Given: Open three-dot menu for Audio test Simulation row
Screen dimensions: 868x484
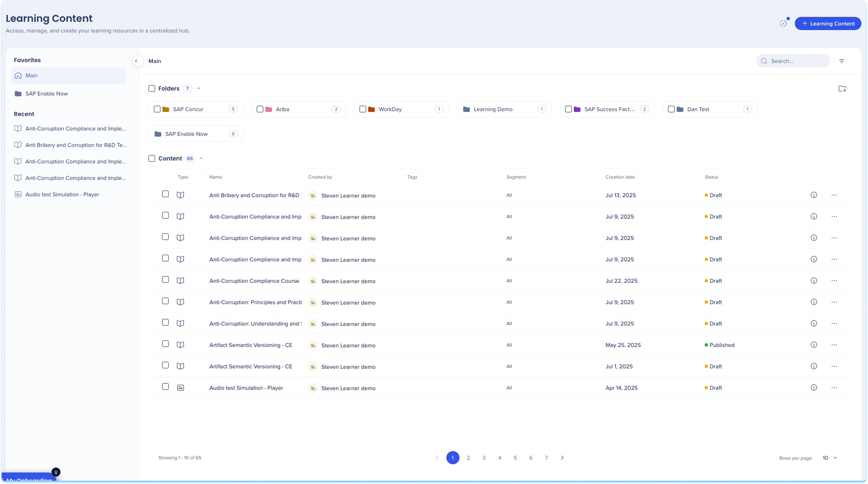Looking at the screenshot, I should [x=834, y=388].
